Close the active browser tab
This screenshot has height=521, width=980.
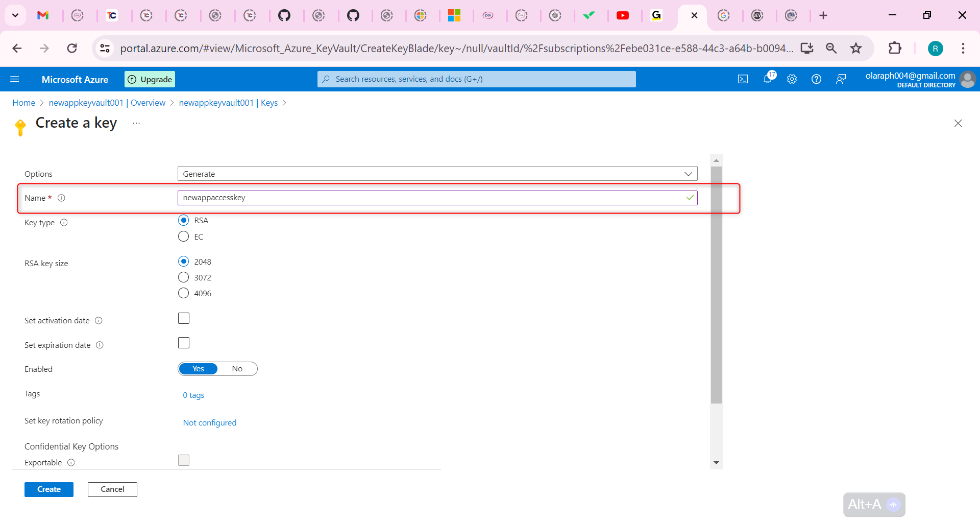(x=694, y=15)
